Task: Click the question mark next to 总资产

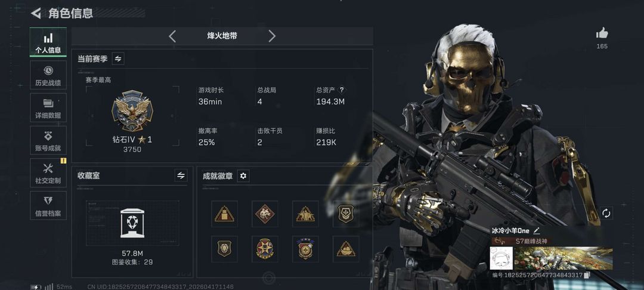Action: click(x=341, y=90)
